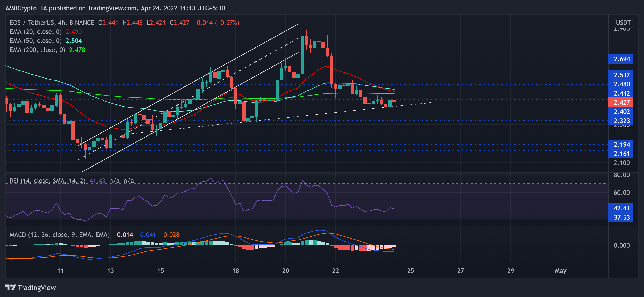Image resolution: width=644 pixels, height=297 pixels.
Task: Click the May label on the time axis
Action: tap(561, 270)
